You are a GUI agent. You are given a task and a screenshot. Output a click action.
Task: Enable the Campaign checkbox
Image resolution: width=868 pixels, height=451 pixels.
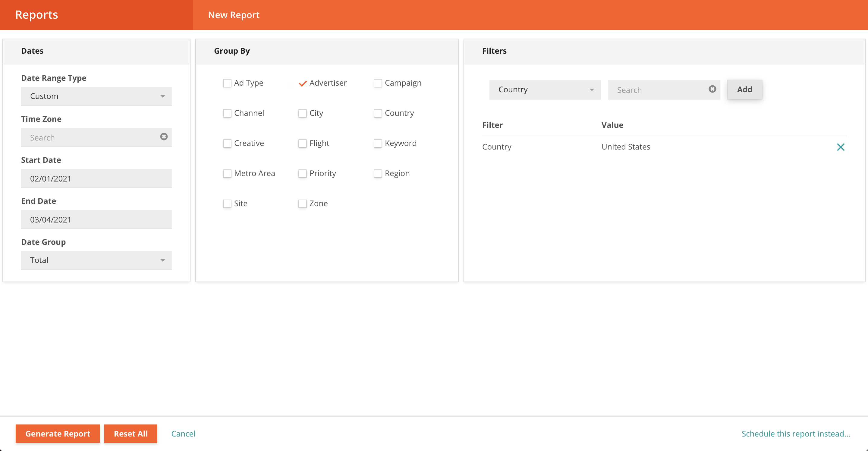pos(378,83)
